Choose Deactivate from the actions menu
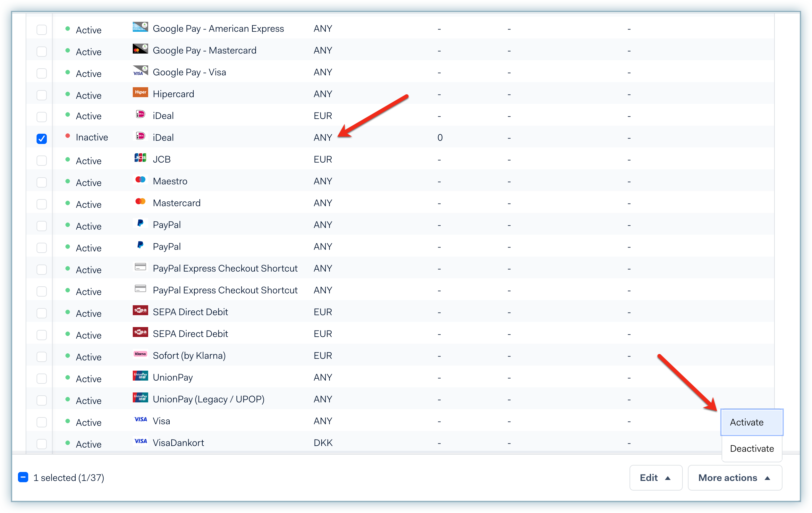This screenshot has width=812, height=513. click(751, 449)
